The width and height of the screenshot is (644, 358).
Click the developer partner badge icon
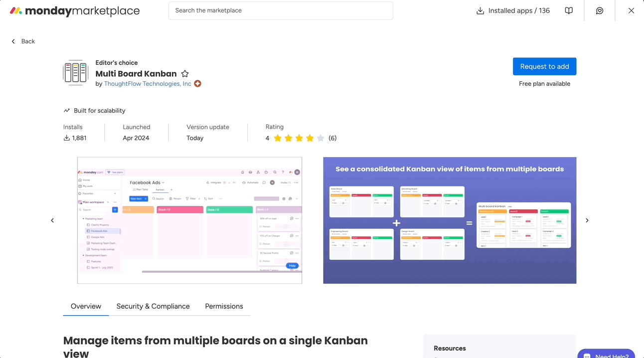click(x=198, y=84)
